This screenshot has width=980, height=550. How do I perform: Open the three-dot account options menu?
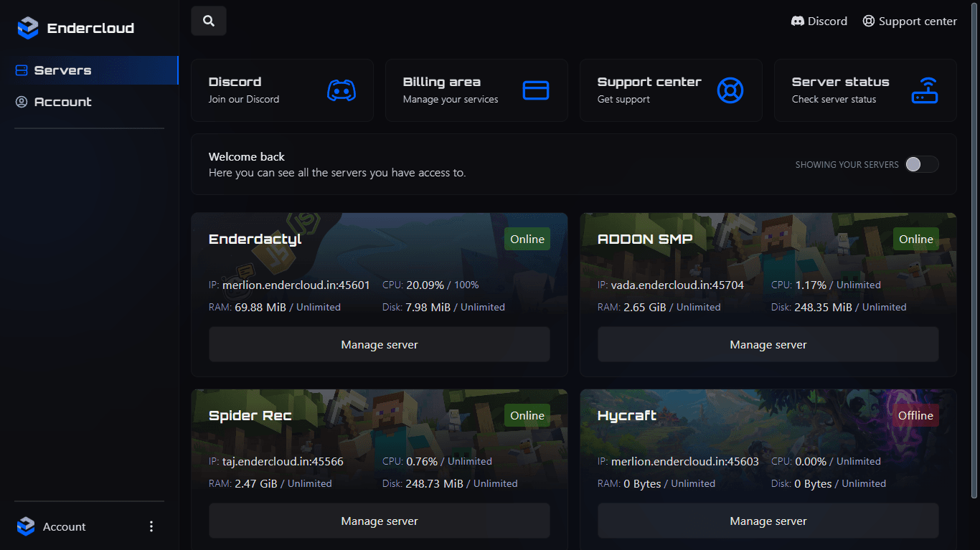point(151,526)
